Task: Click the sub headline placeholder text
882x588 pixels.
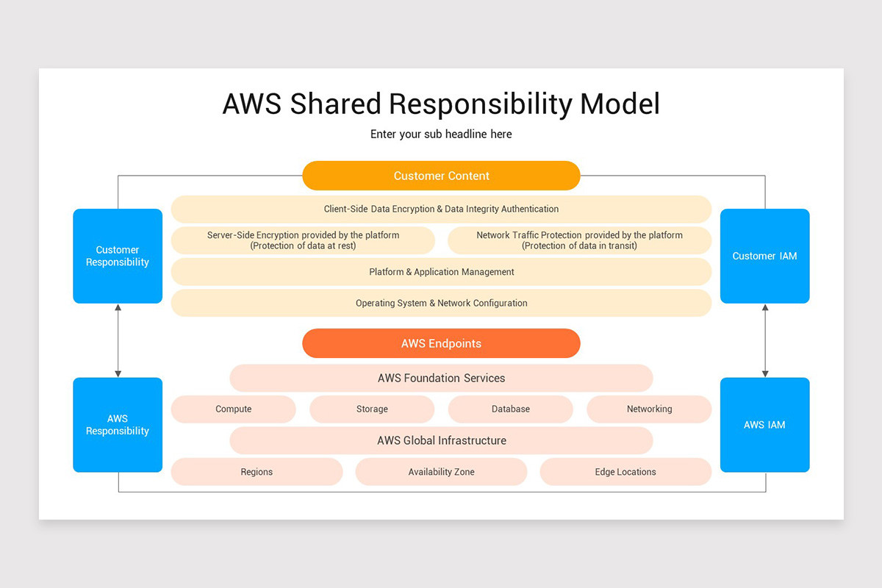Action: pyautogui.click(x=441, y=134)
